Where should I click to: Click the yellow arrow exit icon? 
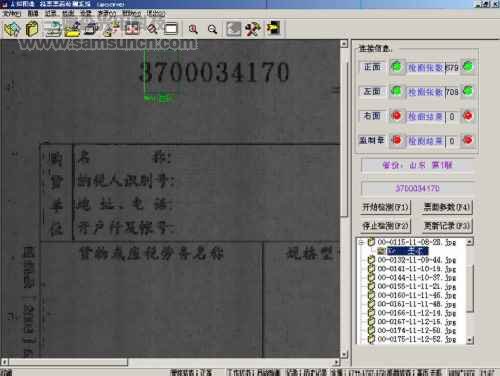click(x=273, y=29)
